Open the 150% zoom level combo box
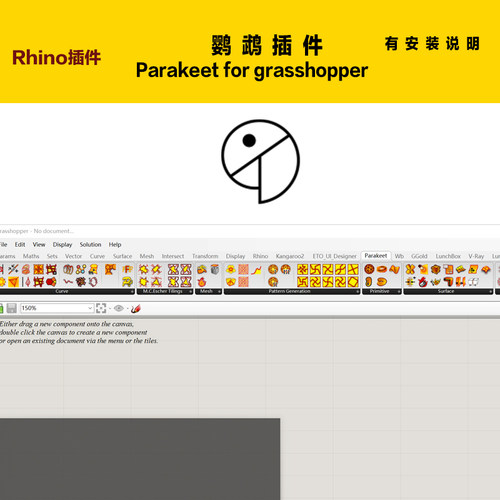 [x=57, y=308]
